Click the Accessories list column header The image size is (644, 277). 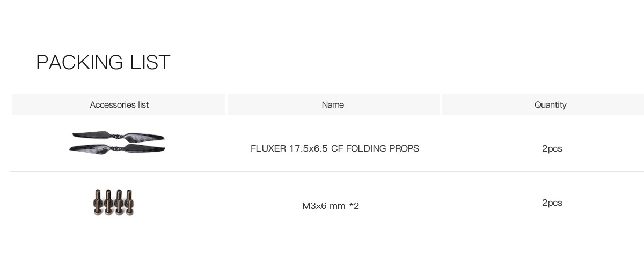[119, 105]
